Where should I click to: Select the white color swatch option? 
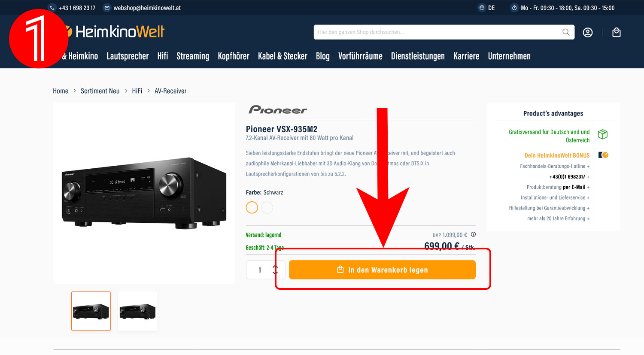pyautogui.click(x=267, y=207)
